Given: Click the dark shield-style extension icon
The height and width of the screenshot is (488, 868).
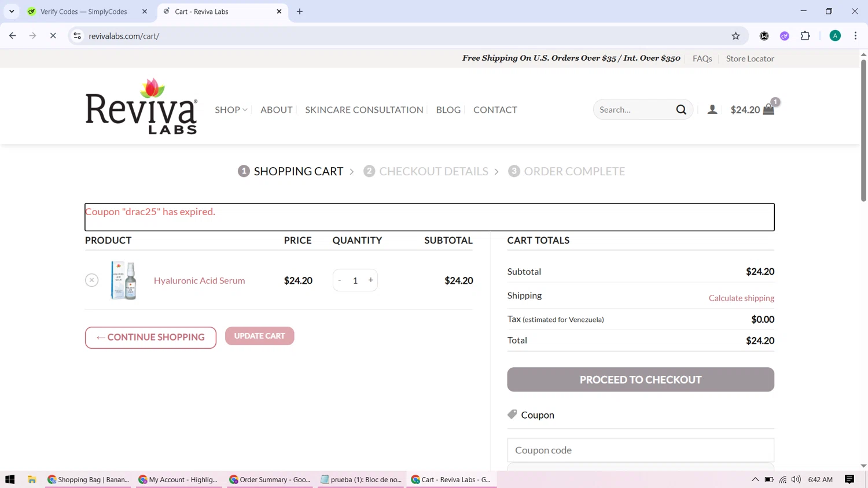Looking at the screenshot, I should pyautogui.click(x=764, y=36).
